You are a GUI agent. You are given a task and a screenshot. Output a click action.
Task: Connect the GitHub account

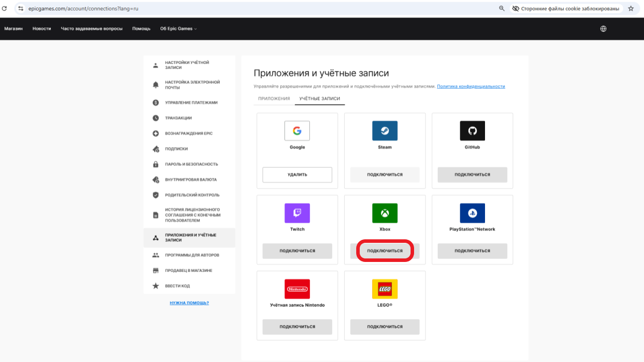472,174
